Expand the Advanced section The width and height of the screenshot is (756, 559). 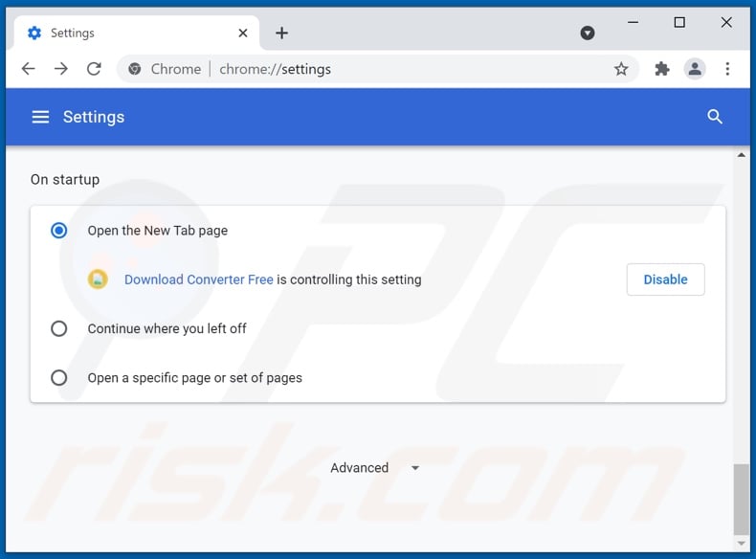[374, 468]
